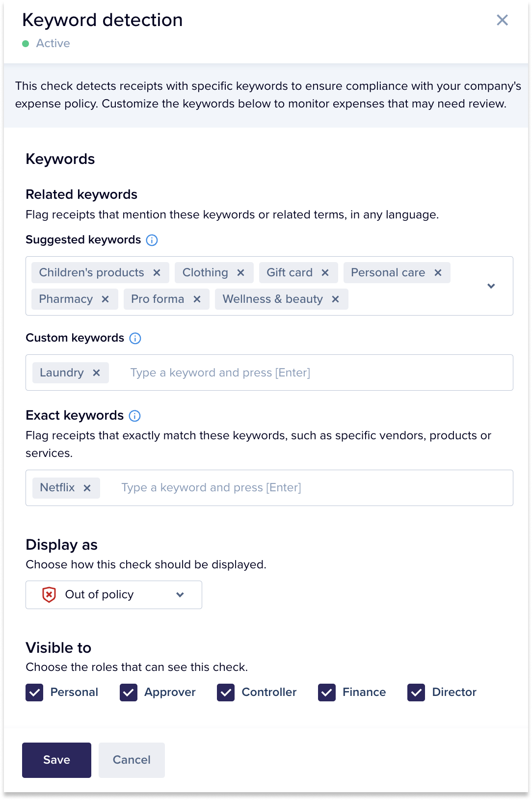Close the Keyword detection panel
This screenshot has width=532, height=800.
tap(502, 20)
